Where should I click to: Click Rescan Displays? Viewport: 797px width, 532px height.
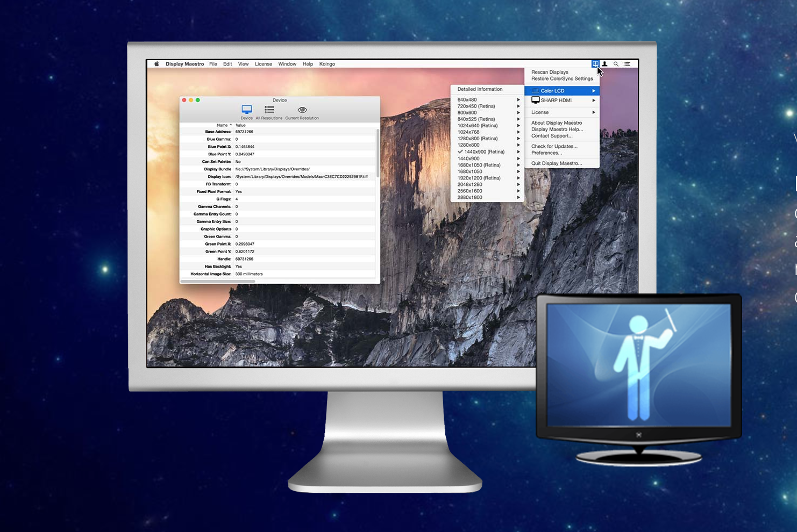click(550, 72)
